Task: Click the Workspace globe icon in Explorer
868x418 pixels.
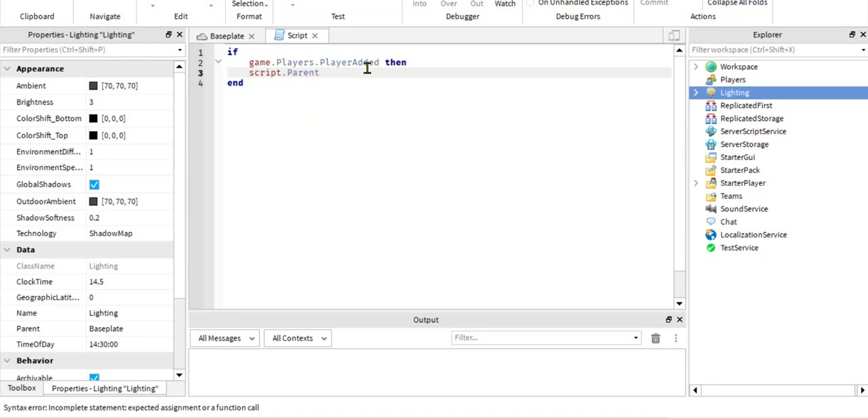Action: (x=711, y=66)
